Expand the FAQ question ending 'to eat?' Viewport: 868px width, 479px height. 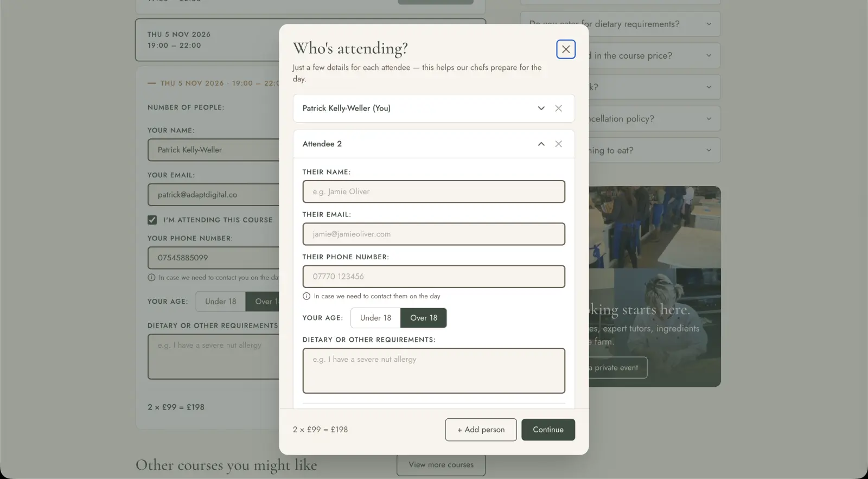click(x=654, y=150)
